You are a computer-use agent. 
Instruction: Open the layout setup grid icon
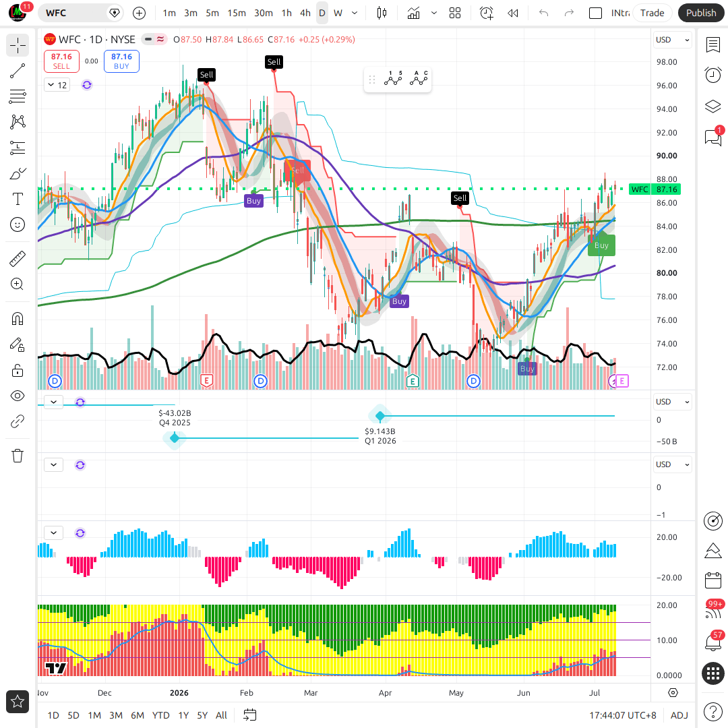click(455, 13)
